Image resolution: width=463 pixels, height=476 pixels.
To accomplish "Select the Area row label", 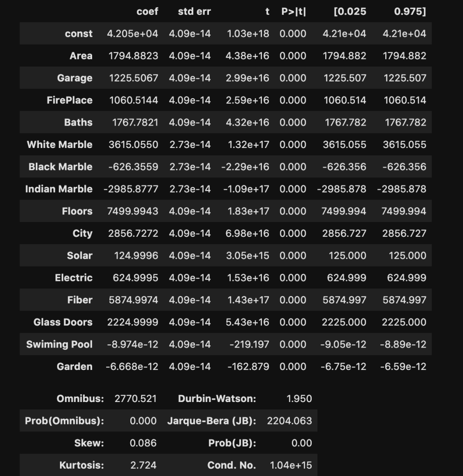I will 81,56.
